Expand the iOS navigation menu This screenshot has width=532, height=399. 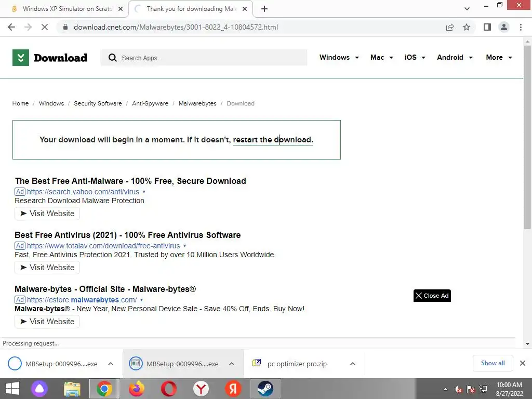415,57
